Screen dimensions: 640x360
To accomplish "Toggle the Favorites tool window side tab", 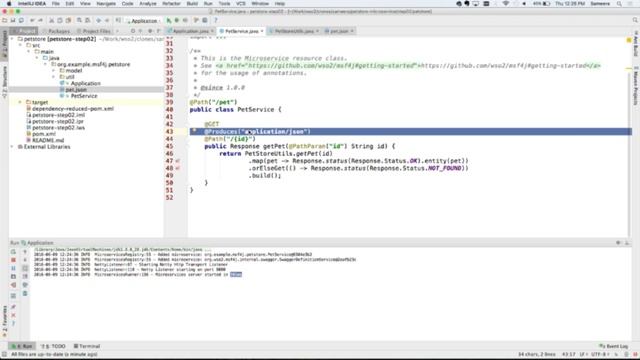I will click(4, 320).
